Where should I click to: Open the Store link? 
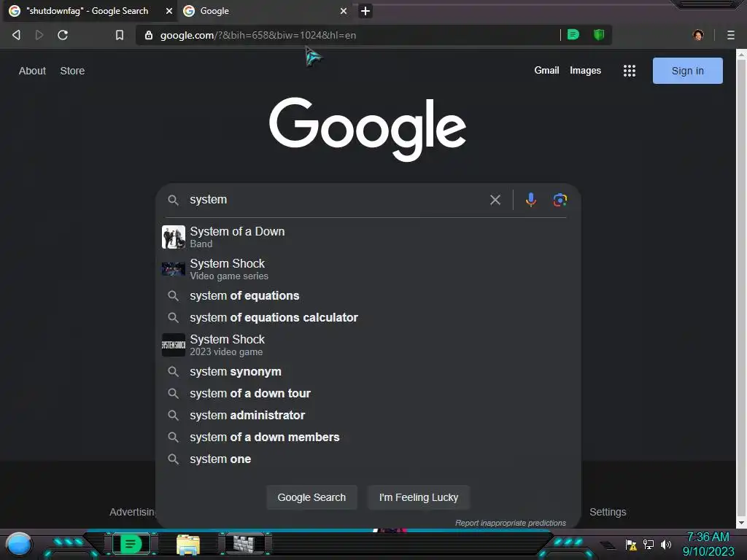click(x=72, y=71)
